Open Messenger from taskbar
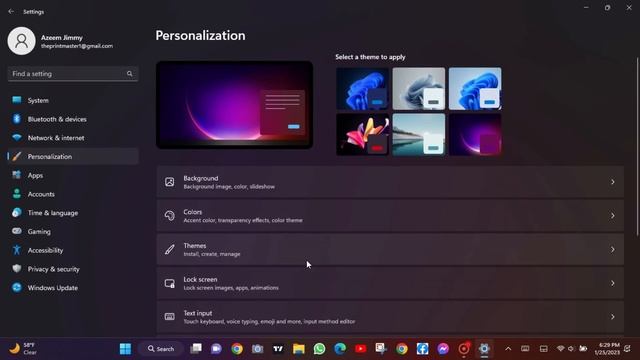 [443, 349]
